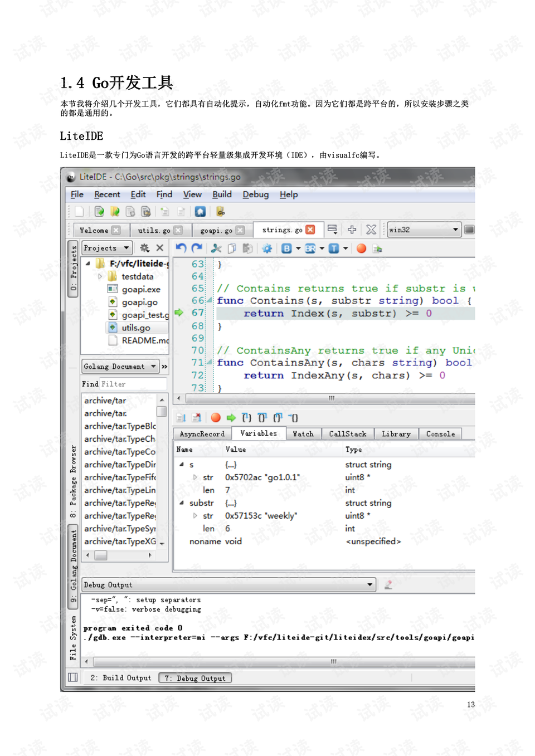Select the red stop debugging icon
The height and width of the screenshot is (756, 535).
(x=216, y=417)
